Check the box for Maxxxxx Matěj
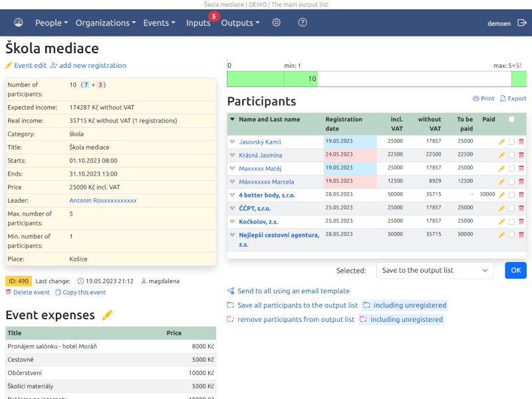The image size is (532, 399). [511, 168]
